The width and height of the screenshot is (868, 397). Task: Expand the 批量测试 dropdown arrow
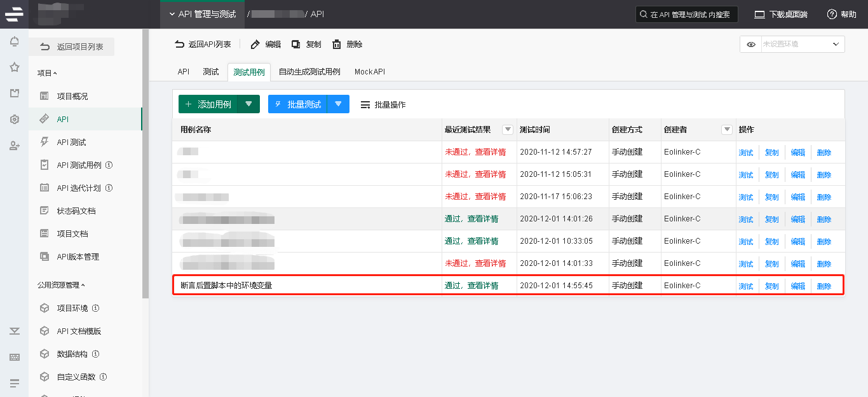338,104
